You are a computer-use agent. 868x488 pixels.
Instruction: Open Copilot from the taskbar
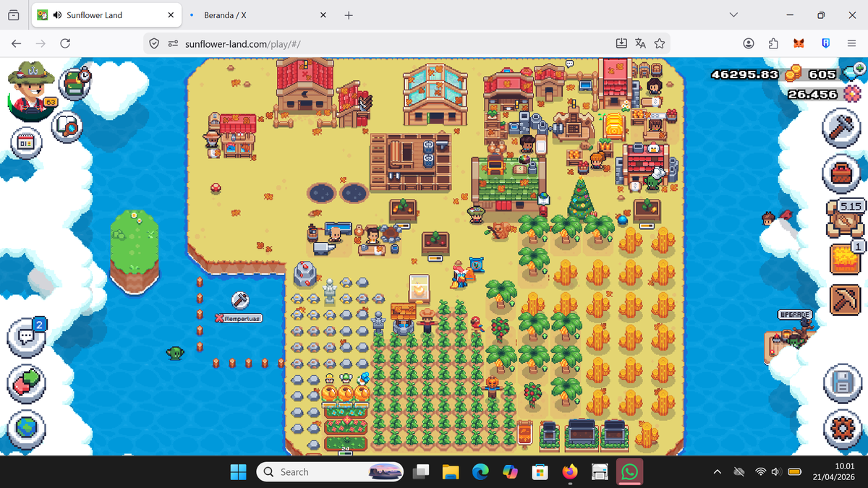tap(511, 472)
